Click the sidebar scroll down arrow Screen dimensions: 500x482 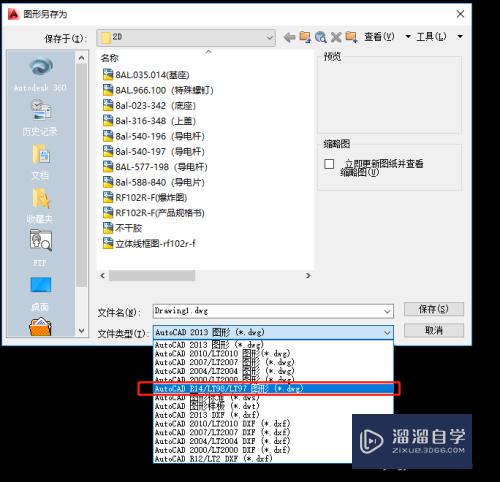click(x=81, y=331)
